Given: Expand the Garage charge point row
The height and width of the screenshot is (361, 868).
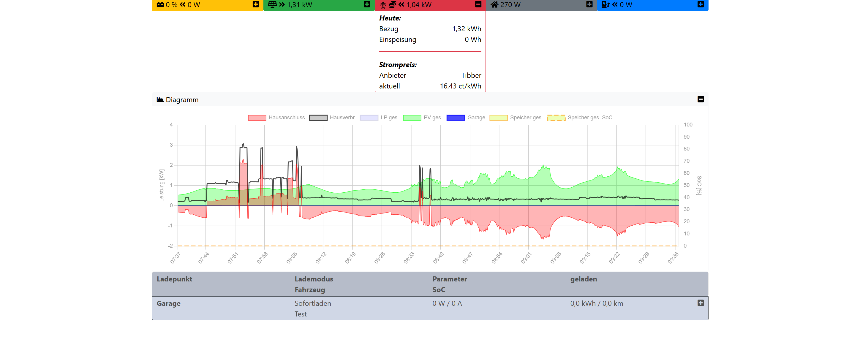Looking at the screenshot, I should point(701,303).
